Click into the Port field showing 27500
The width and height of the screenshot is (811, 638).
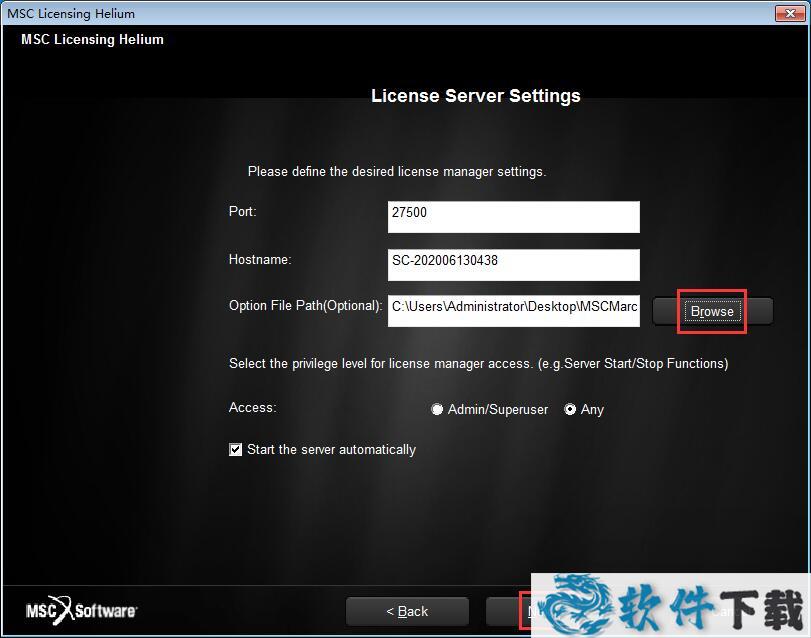pyautogui.click(x=513, y=217)
